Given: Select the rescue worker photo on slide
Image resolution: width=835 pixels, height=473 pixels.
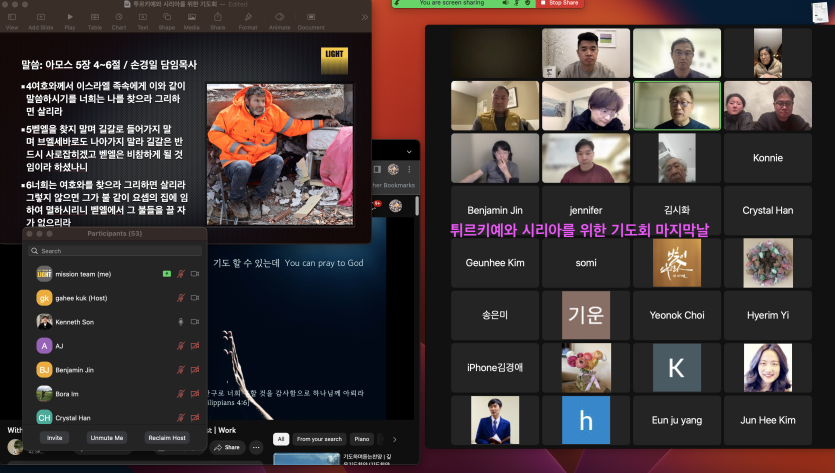Looking at the screenshot, I should point(280,154).
